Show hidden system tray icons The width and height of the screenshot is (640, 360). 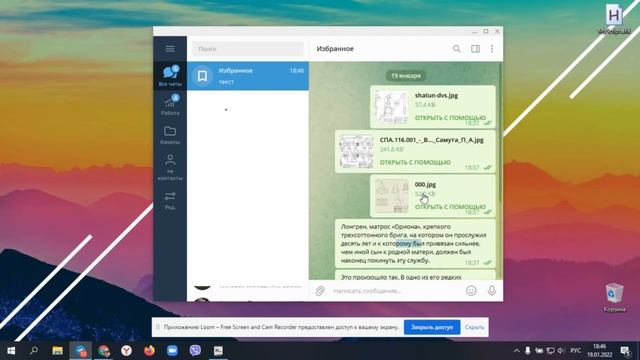tap(516, 351)
